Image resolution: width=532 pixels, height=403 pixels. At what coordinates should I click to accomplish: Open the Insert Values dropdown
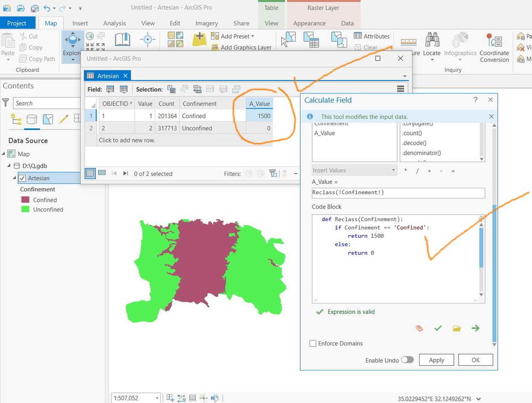coord(354,170)
